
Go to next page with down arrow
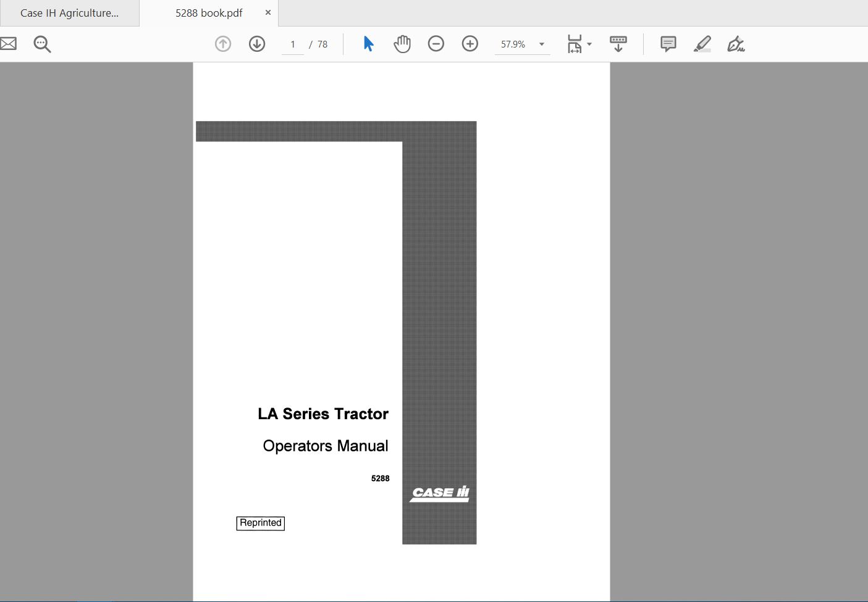point(257,44)
